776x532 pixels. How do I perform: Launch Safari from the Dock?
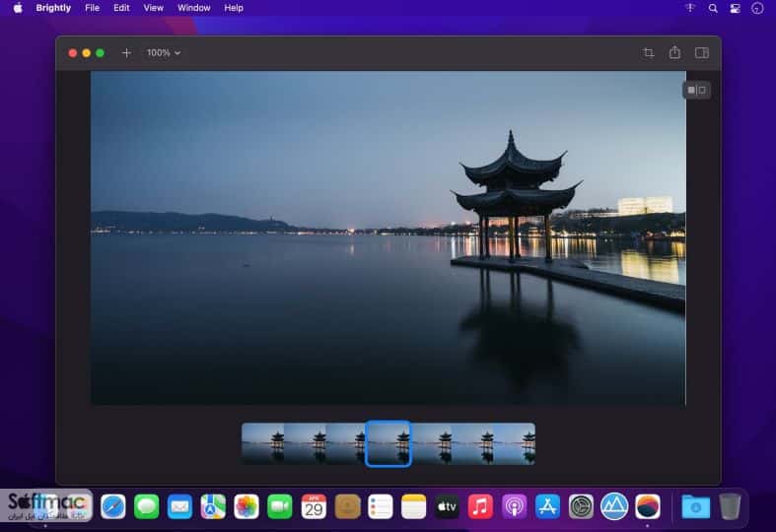[113, 506]
